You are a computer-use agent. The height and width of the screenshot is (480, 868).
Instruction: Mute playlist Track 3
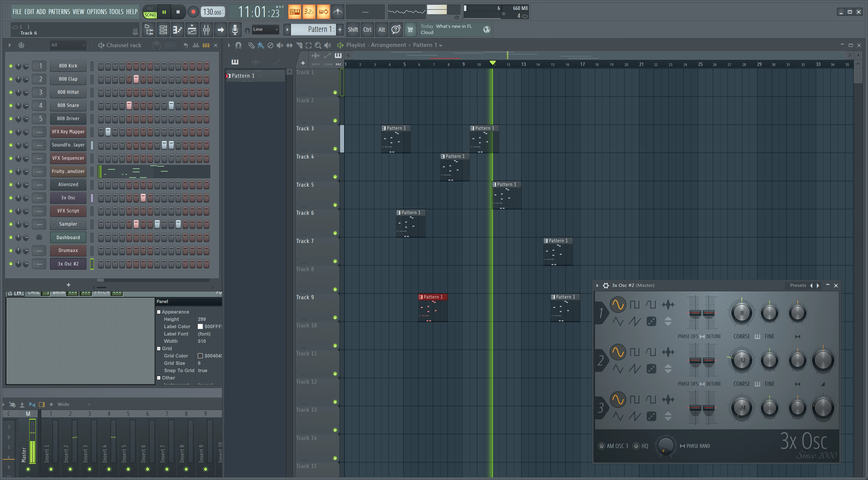335,149
